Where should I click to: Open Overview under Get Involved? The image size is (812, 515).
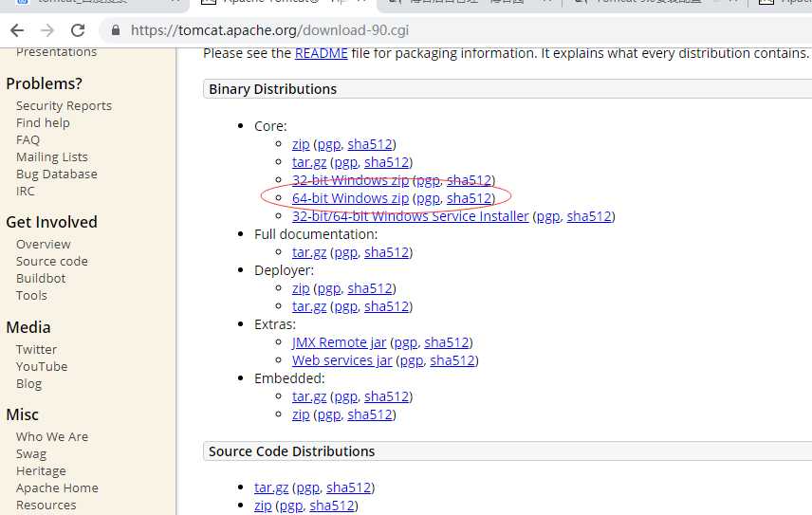pos(44,245)
